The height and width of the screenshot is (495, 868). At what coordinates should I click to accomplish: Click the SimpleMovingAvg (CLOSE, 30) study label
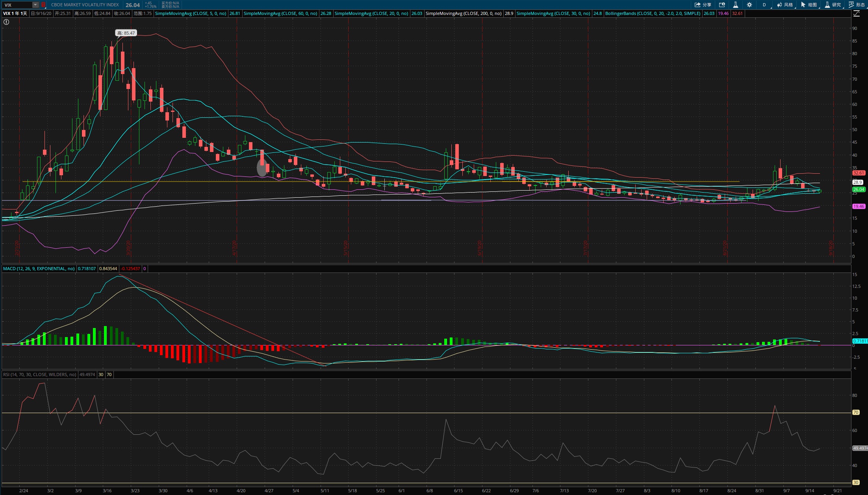click(x=553, y=13)
